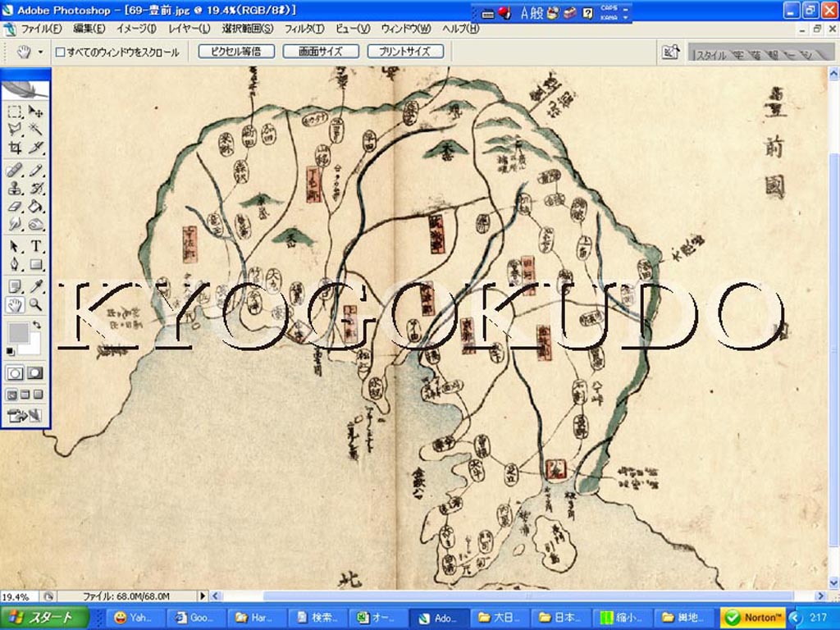Enable すべてのウィンドウをスクロール checkbox
The height and width of the screenshot is (630, 840).
point(61,52)
